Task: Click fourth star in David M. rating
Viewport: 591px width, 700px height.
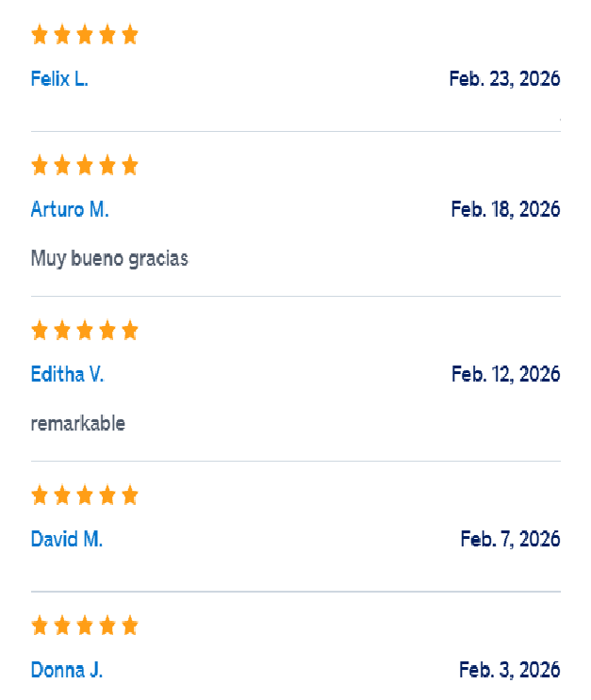Action: pyautogui.click(x=107, y=496)
